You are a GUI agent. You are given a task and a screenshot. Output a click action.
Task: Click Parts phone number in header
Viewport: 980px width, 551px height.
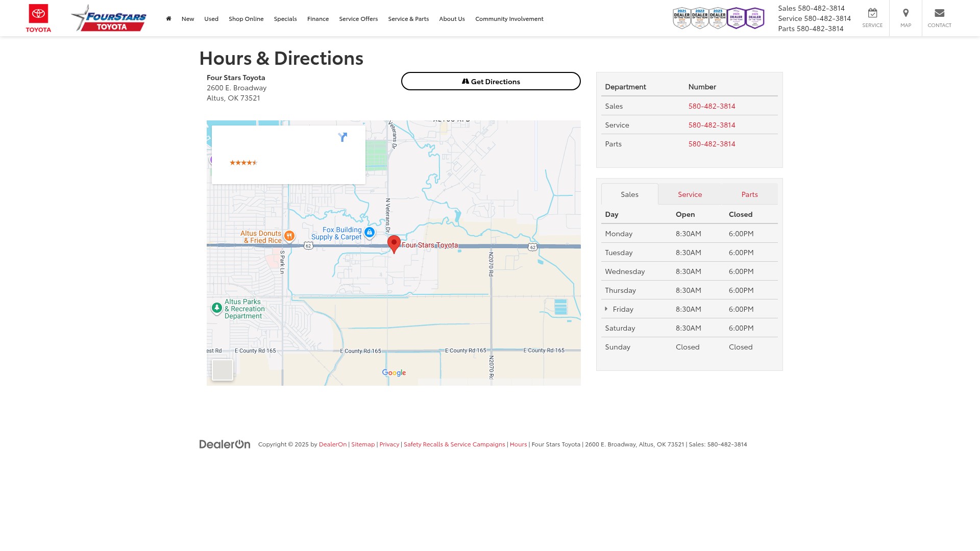click(x=820, y=28)
